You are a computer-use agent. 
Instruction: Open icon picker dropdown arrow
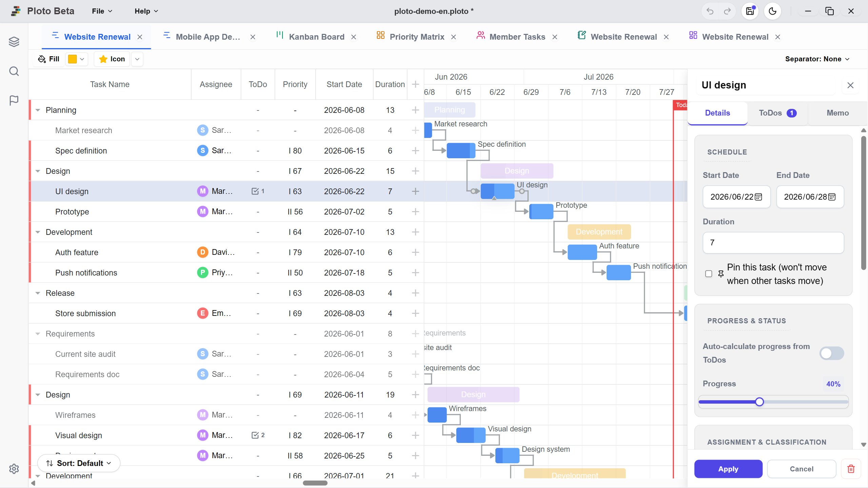(137, 59)
